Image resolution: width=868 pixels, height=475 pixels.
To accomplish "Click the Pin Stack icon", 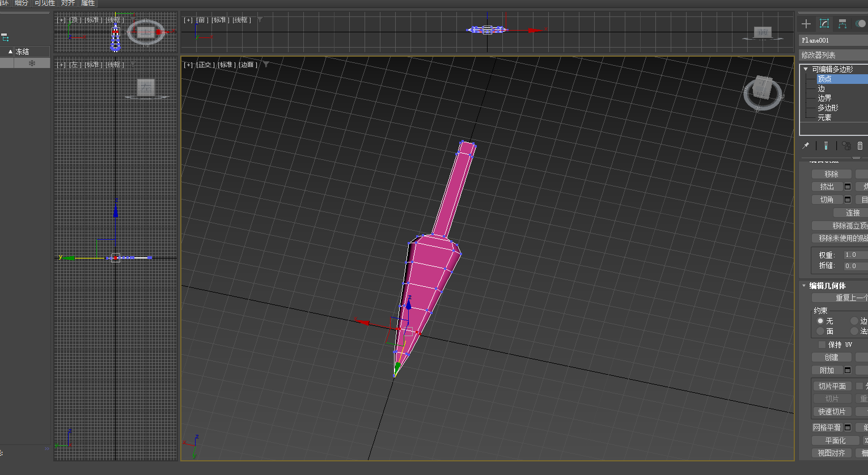I will [x=806, y=146].
